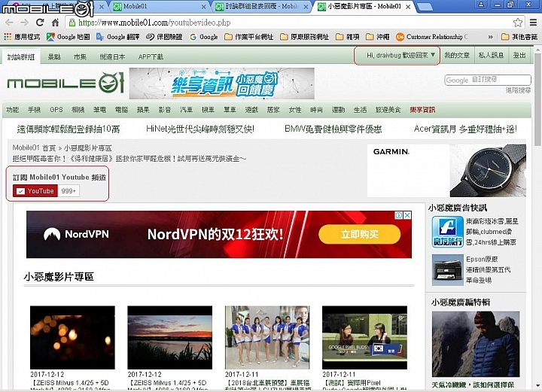Select the 景點 site tab
This screenshot has height=392, width=542.
point(54,56)
